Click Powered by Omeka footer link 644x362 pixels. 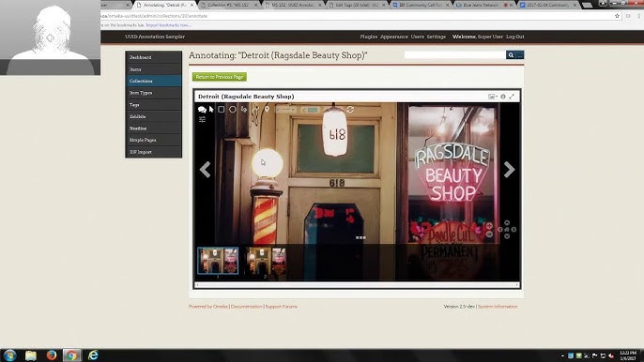click(208, 307)
